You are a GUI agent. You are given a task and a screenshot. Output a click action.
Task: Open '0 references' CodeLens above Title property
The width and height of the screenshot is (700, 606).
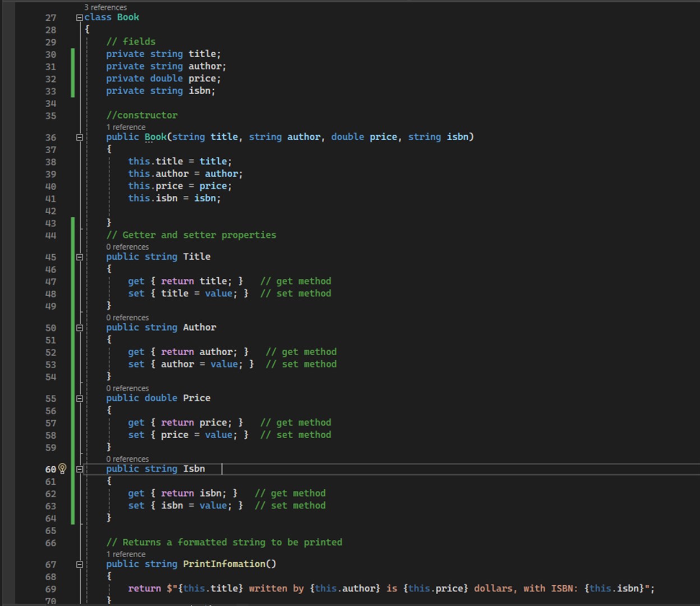coord(127,247)
